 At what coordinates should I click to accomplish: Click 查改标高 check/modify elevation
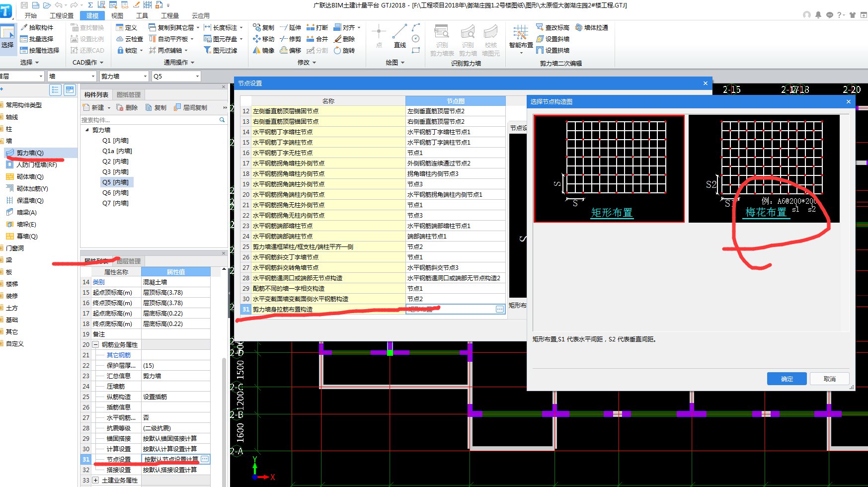(x=552, y=27)
